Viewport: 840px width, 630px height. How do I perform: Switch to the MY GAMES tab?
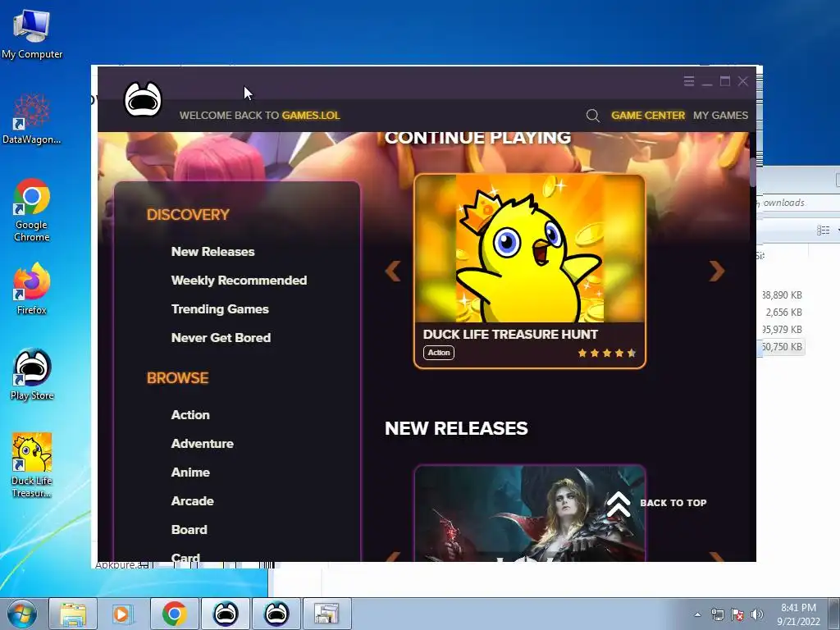click(x=720, y=115)
